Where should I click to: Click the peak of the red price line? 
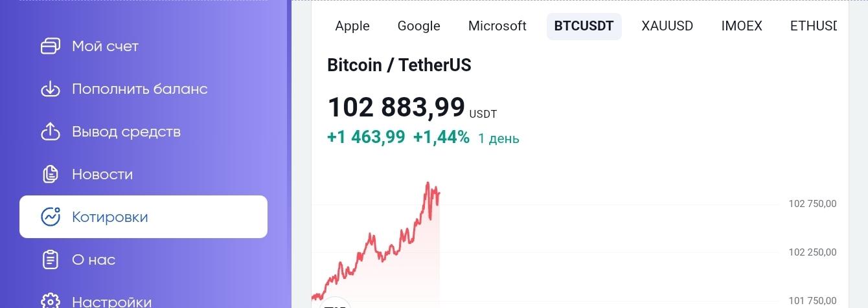coord(428,183)
